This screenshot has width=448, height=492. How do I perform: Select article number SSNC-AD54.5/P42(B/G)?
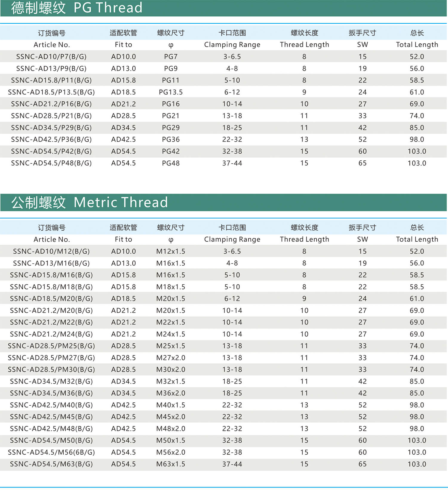51,151
